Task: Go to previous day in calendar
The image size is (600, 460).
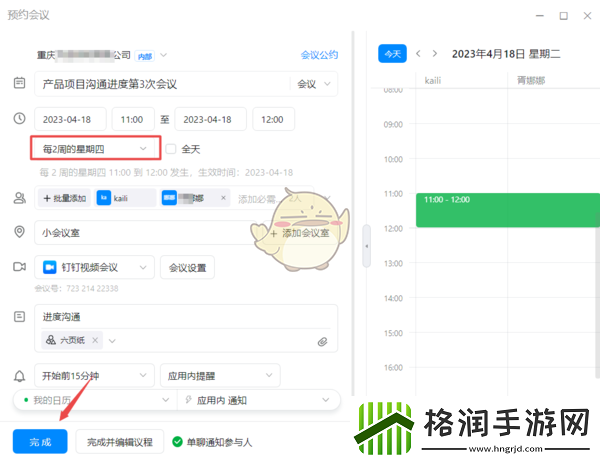Action: [418, 53]
